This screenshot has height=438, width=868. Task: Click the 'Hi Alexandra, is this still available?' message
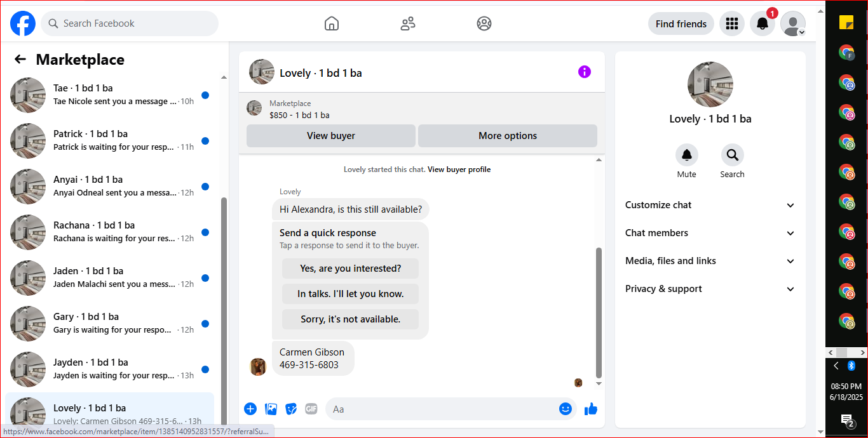(x=351, y=209)
